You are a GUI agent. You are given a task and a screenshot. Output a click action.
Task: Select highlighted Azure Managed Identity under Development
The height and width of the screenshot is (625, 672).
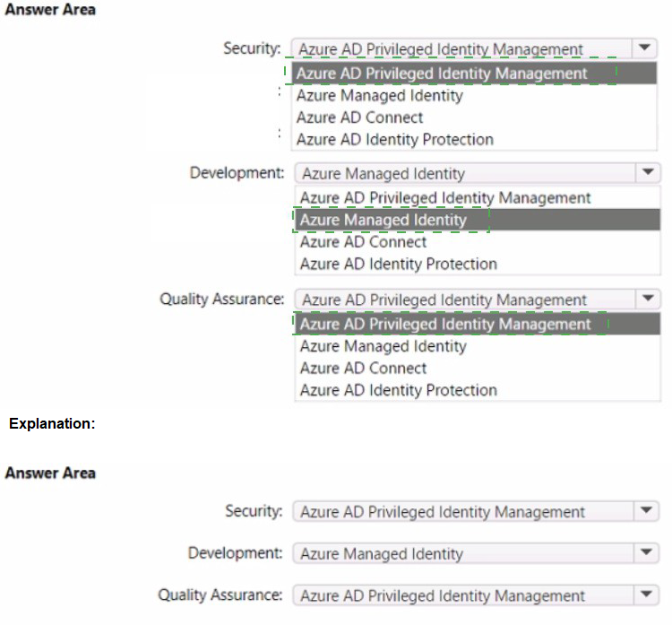[383, 220]
